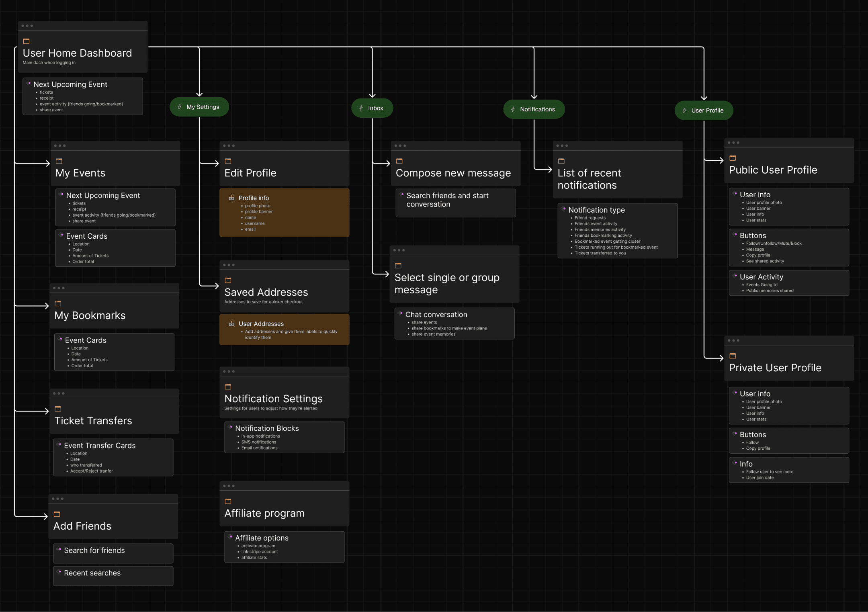This screenshot has height=612, width=868.
Task: Select the Chat conversation block
Action: 436,315
